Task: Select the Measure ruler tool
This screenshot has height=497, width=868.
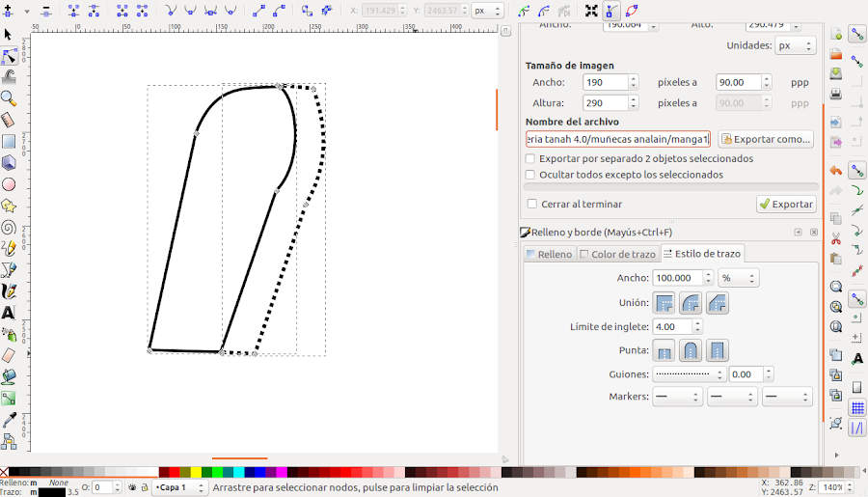Action: 9,120
